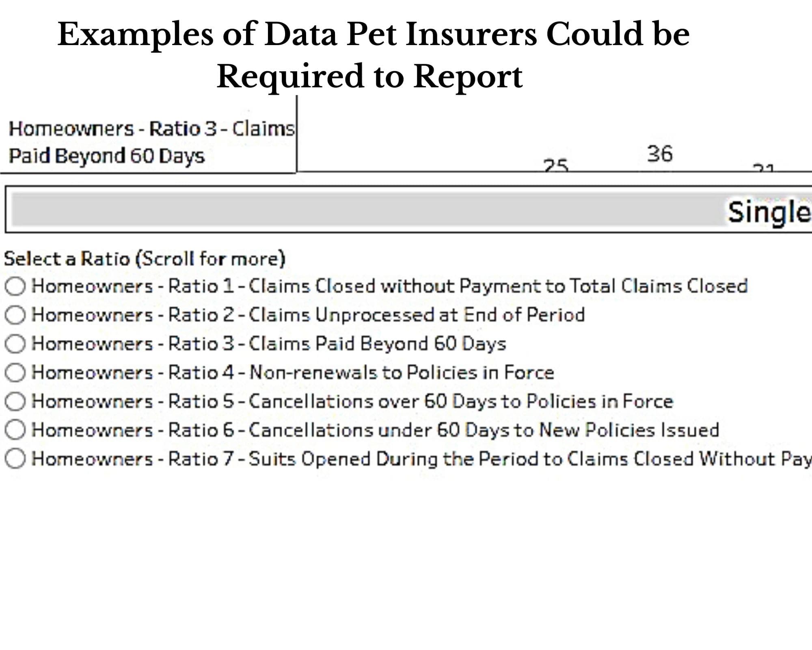The image size is (812, 650).
Task: Select the Ratio 4 Non-renewals radio circle
Action: (15, 373)
